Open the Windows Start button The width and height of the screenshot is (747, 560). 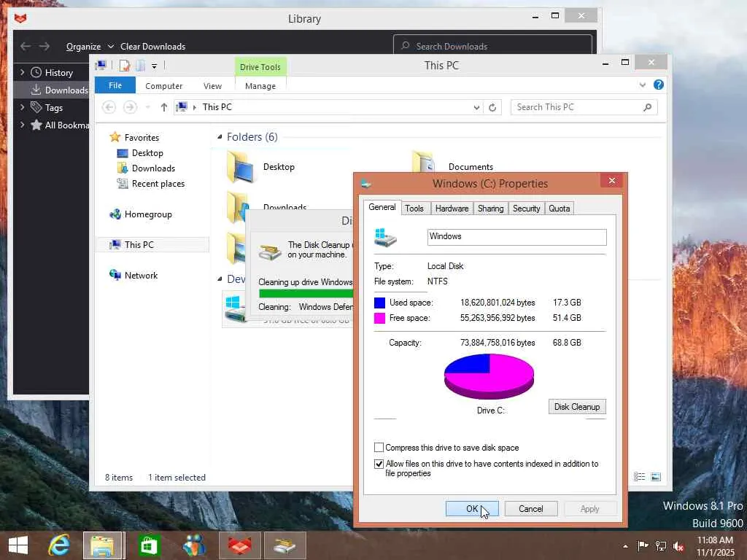pyautogui.click(x=18, y=545)
